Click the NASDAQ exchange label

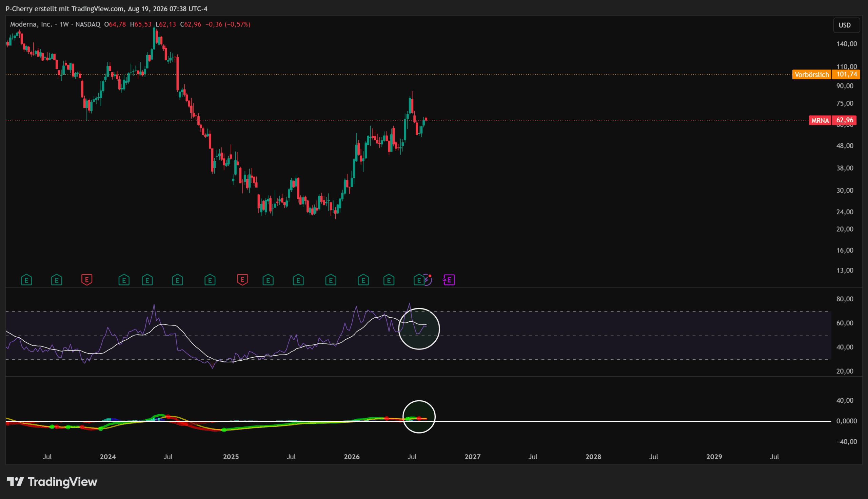88,24
